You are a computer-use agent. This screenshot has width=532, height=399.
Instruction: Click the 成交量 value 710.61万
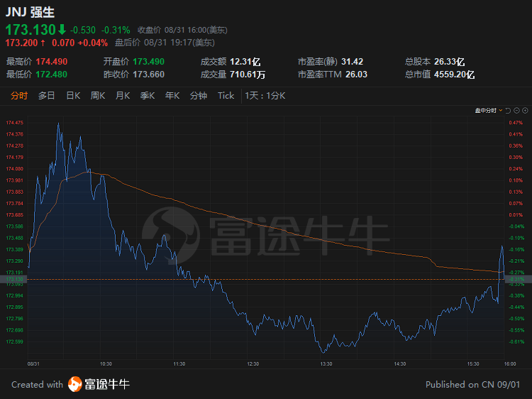click(248, 75)
